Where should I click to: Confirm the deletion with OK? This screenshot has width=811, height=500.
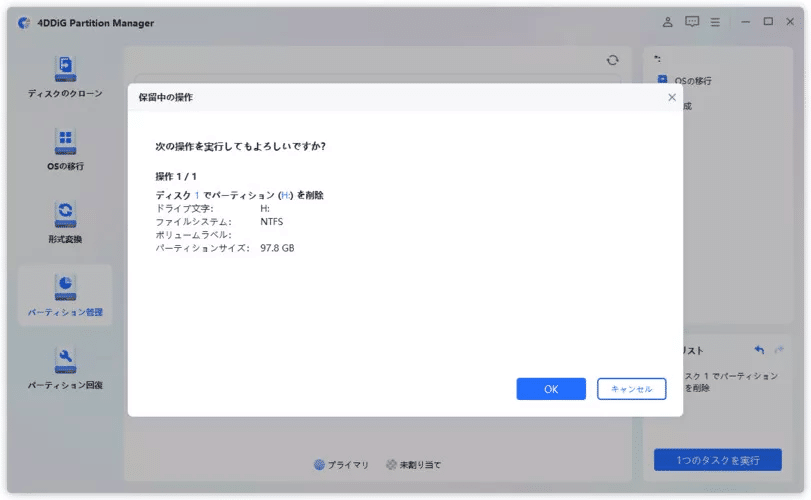(551, 389)
